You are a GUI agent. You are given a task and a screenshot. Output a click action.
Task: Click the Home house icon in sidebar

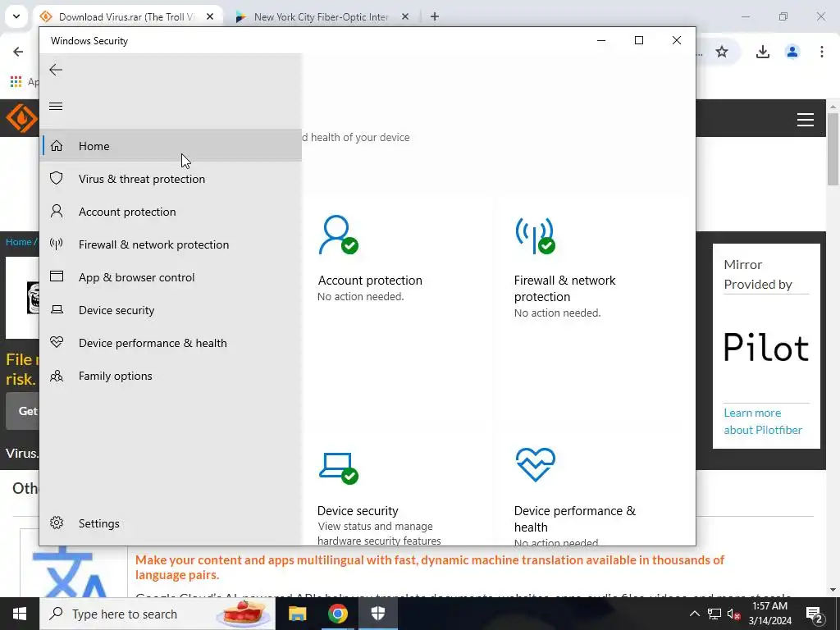[x=57, y=146]
